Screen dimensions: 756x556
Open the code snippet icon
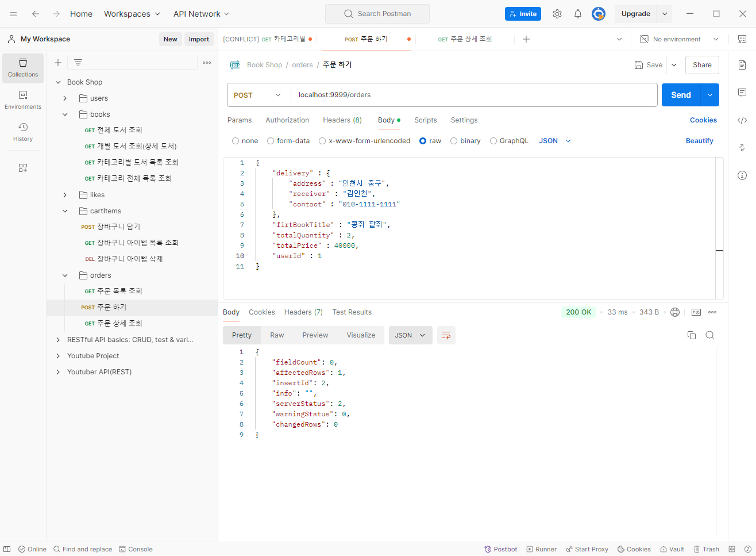coord(742,120)
